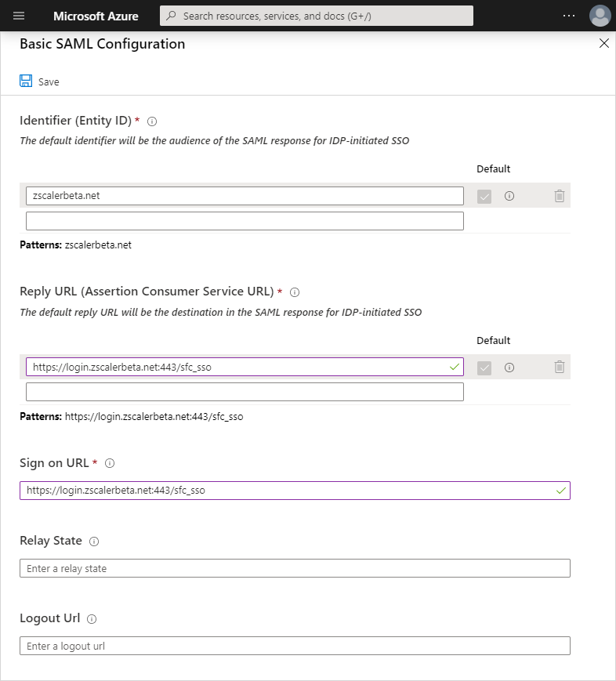Toggle the Default checkbox for the Reply URL
The image size is (616, 681).
[x=484, y=367]
